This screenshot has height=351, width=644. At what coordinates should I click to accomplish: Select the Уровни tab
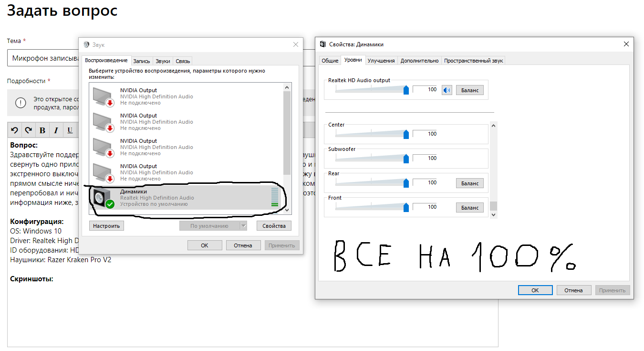point(353,60)
